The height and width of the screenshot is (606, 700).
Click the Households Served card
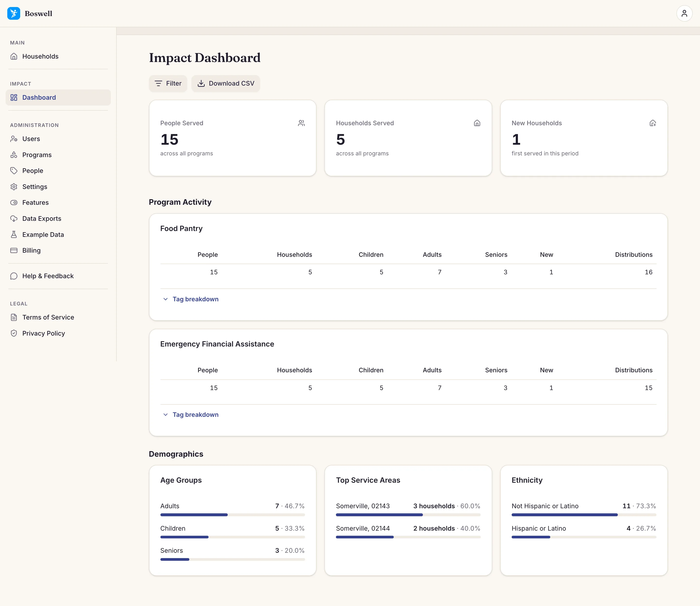408,138
